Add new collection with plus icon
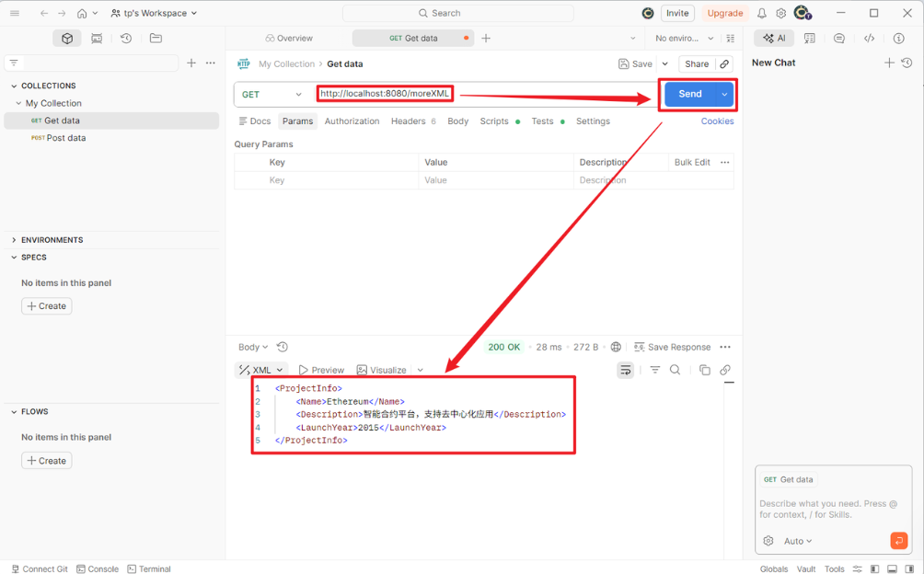The image size is (924, 574). (191, 63)
